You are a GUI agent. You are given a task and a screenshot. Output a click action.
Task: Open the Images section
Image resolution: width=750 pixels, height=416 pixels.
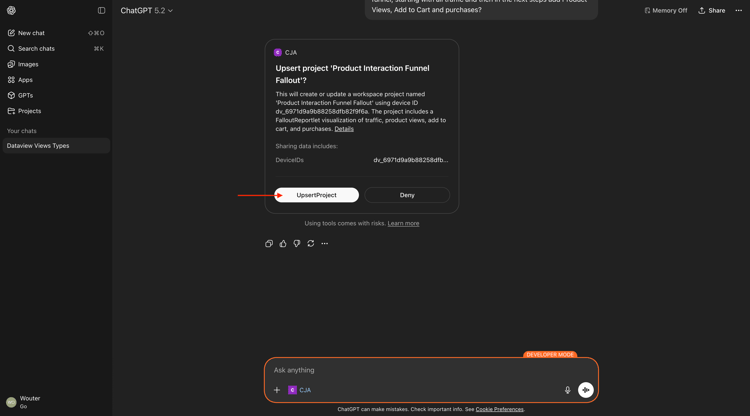(x=56, y=64)
